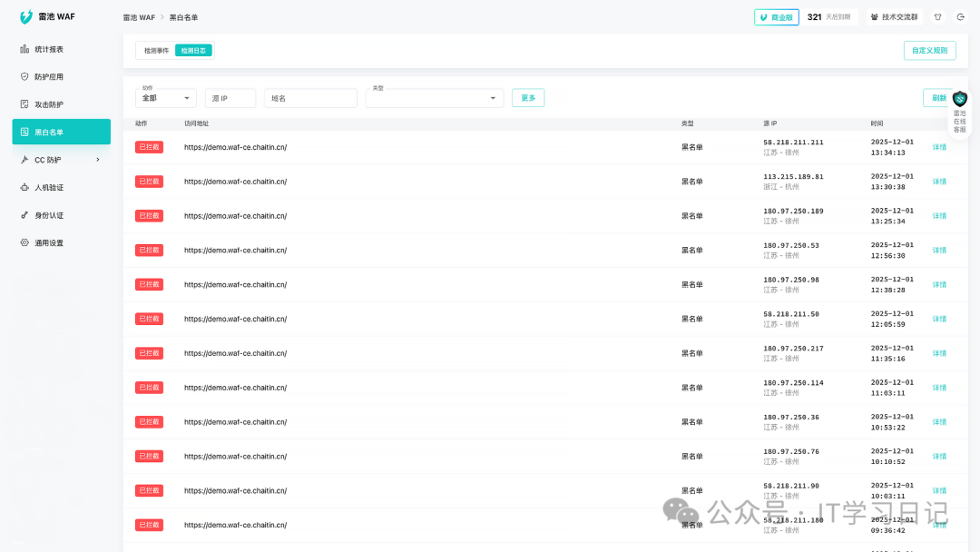
Task: Click the 源 IP input field
Action: pos(230,98)
